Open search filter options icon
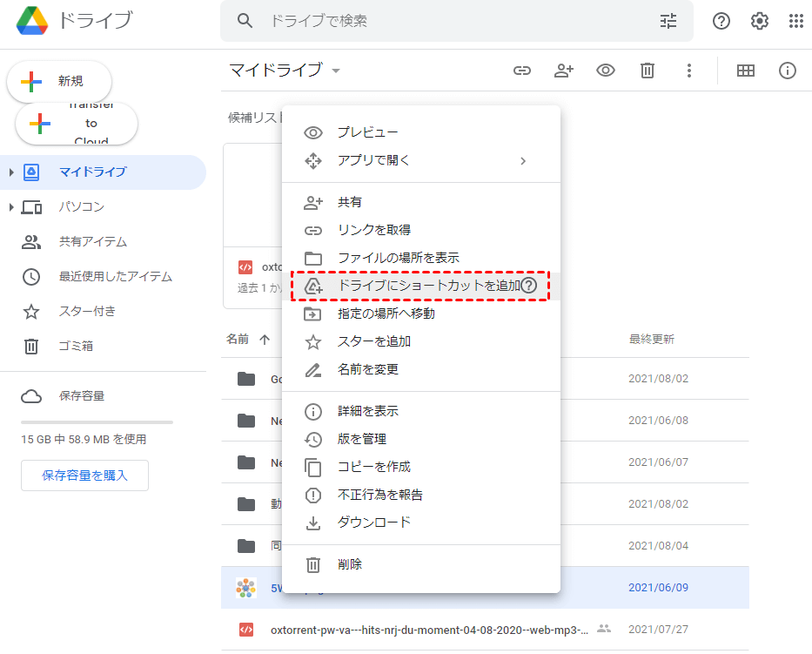The width and height of the screenshot is (812, 654). (x=668, y=21)
